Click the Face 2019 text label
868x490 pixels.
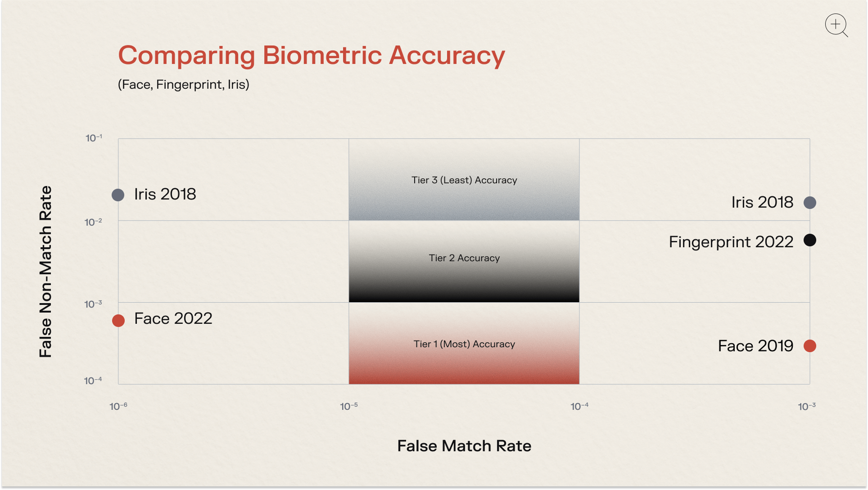755,346
